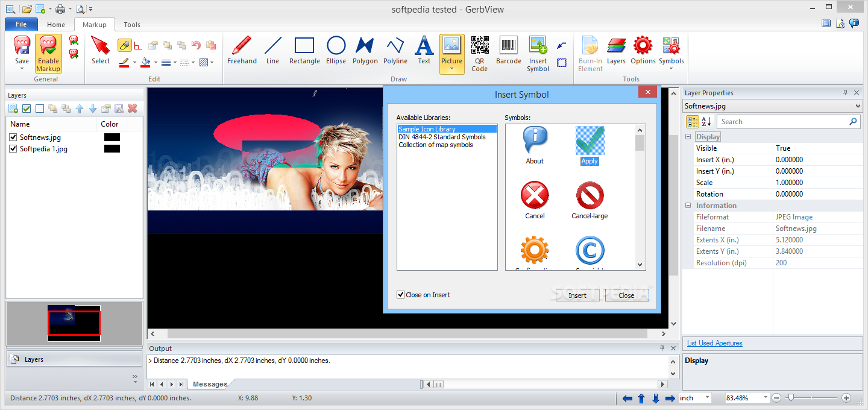Open the ribbon Layers tool

(616, 51)
